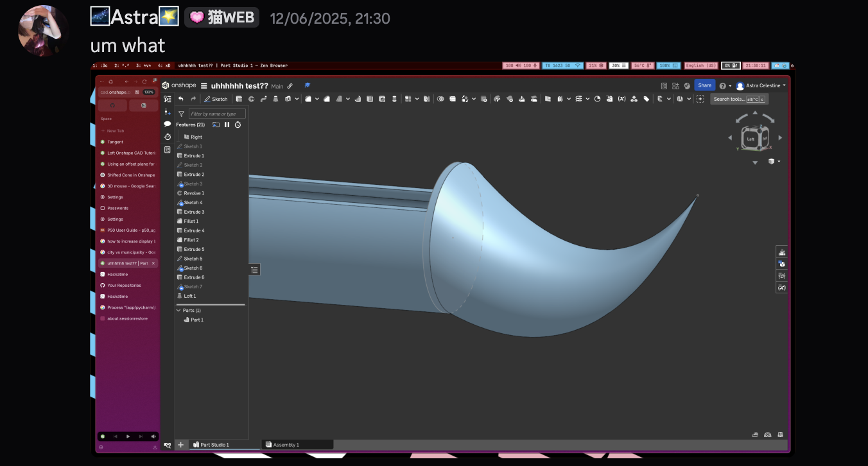Open the Hackatime browser tab below uhhhhhh test
Viewport: 868px width, 466px height.
[x=117, y=274]
